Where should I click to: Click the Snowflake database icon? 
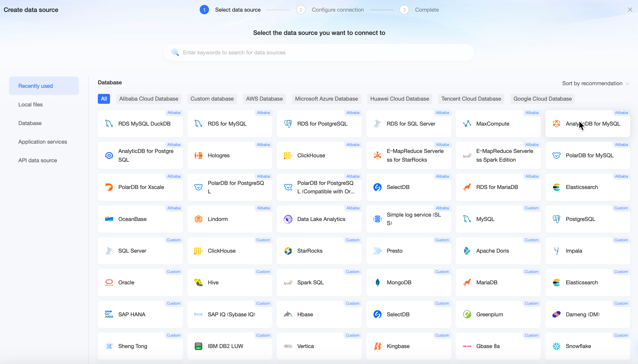(x=556, y=346)
